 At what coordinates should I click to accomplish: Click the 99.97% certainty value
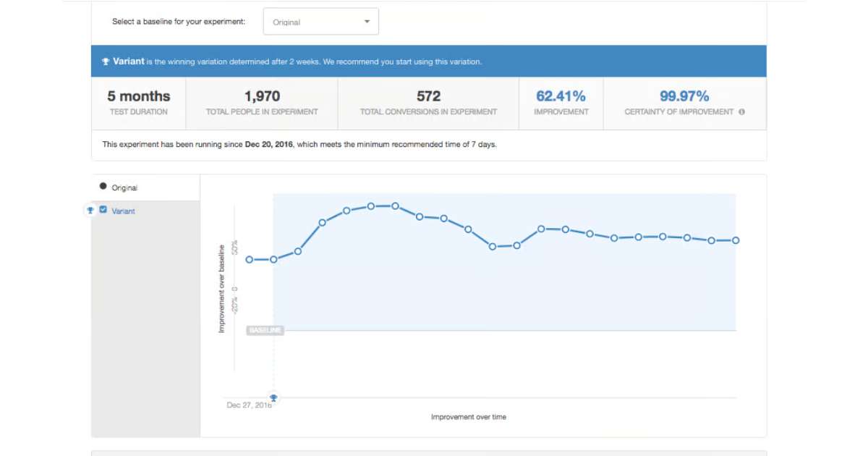[684, 96]
